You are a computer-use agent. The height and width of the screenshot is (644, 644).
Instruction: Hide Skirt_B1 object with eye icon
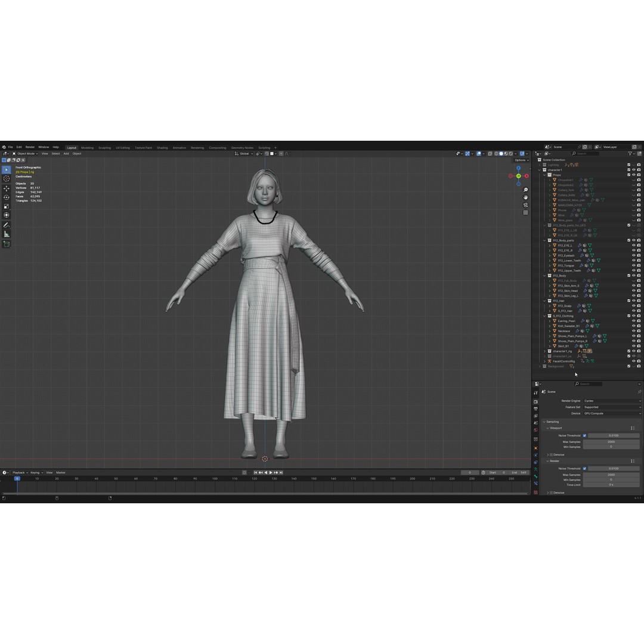(x=633, y=346)
